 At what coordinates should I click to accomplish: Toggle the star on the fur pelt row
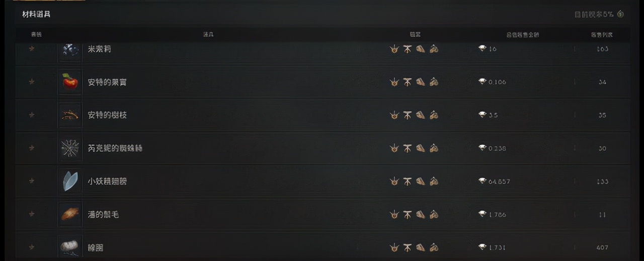click(x=32, y=214)
